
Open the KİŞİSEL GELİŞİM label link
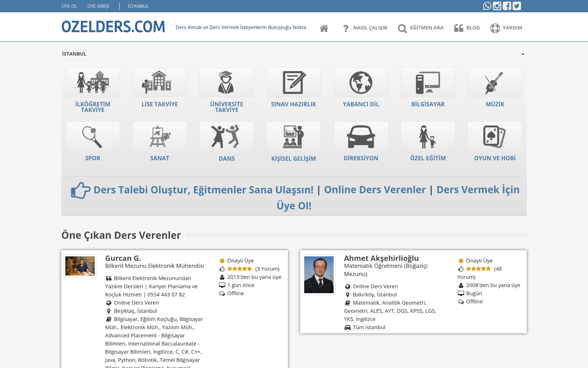(294, 159)
